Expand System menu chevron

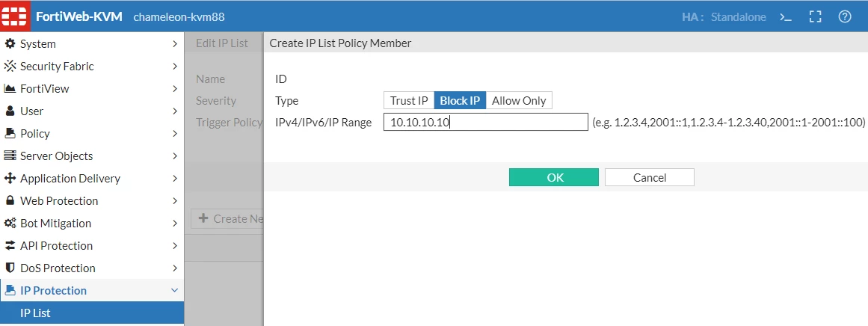click(x=174, y=43)
